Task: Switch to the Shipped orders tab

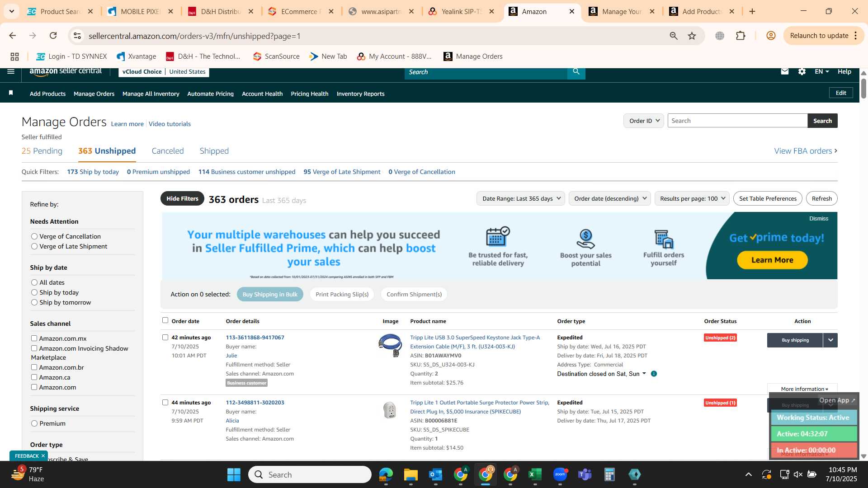Action: coord(214,151)
